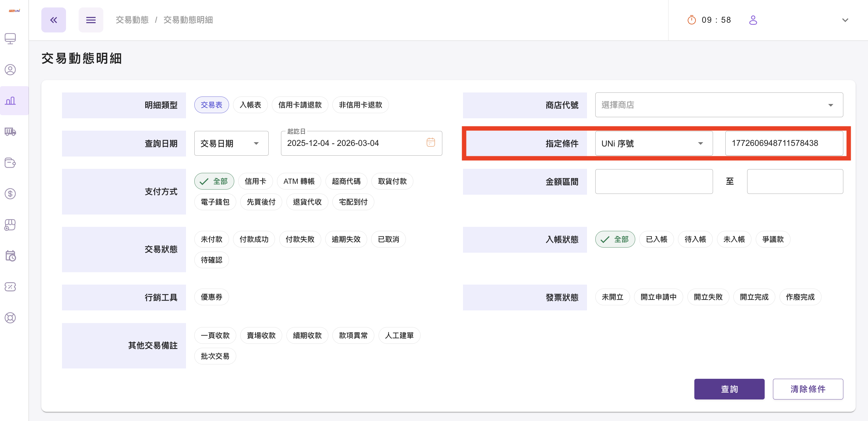Open the 交易日期 date type dropdown
868x421 pixels.
point(231,143)
